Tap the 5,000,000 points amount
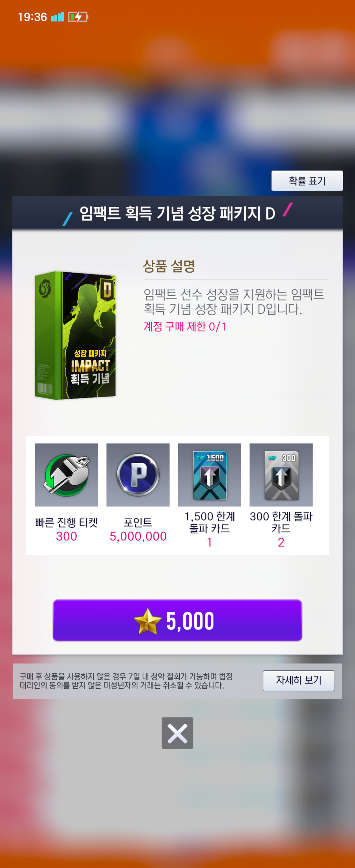The width and height of the screenshot is (355, 868). tap(138, 536)
